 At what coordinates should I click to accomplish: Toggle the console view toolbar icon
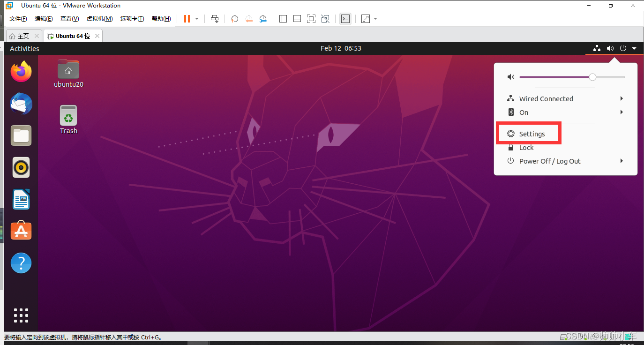pos(345,19)
